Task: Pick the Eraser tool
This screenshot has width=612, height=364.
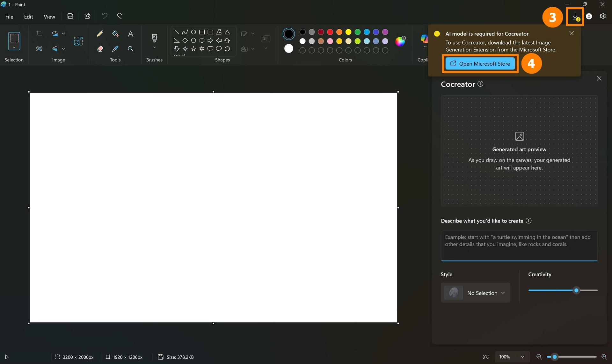Action: pos(100,48)
